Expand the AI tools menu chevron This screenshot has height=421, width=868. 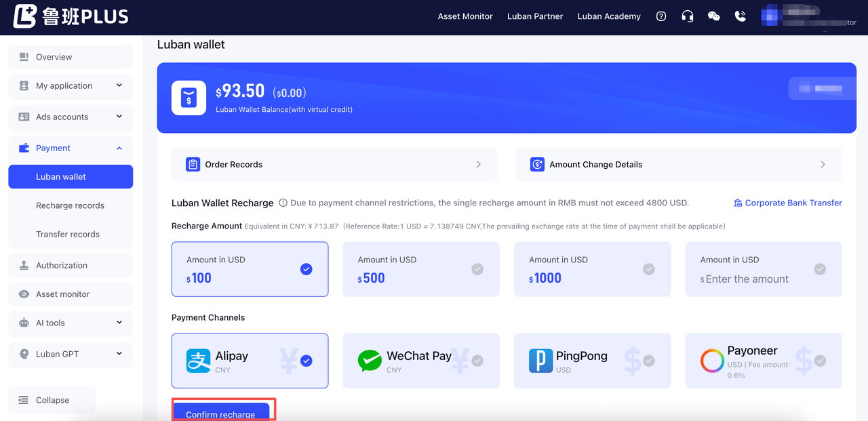pos(119,323)
